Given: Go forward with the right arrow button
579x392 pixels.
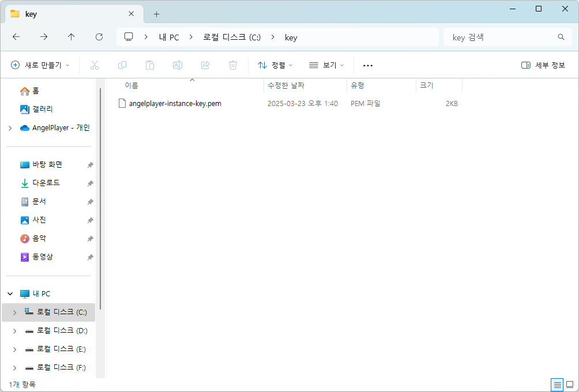Looking at the screenshot, I should coord(44,37).
